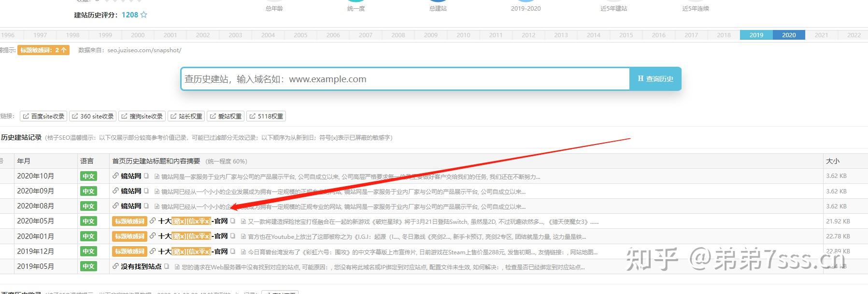Image resolution: width=868 pixels, height=294 pixels.
Task: Open seo.juziseo.com/snapshot/ source link
Action: (144, 50)
